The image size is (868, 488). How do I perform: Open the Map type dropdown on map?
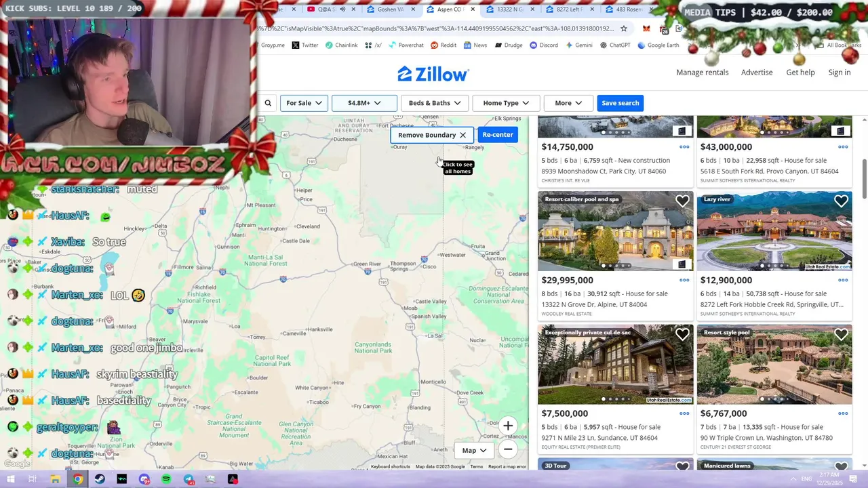pyautogui.click(x=475, y=450)
